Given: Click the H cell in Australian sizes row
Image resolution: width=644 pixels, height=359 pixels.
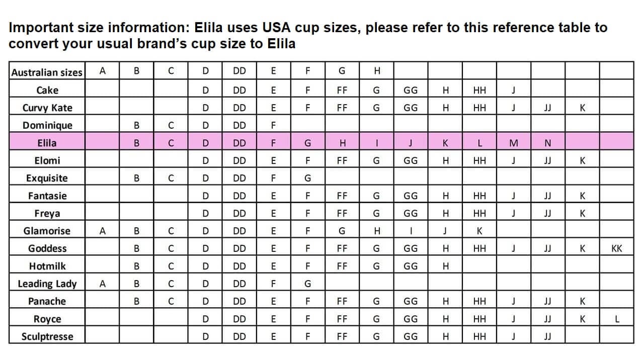Looking at the screenshot, I should [x=376, y=71].
